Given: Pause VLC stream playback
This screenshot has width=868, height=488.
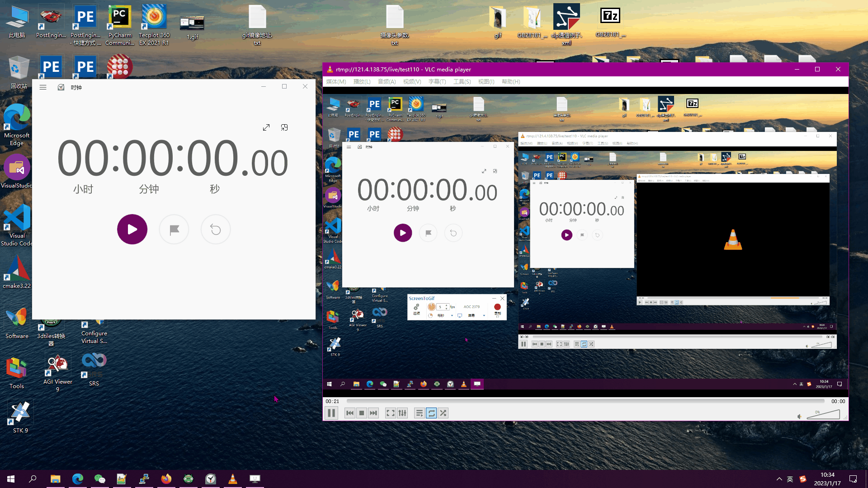Looking at the screenshot, I should coord(331,413).
